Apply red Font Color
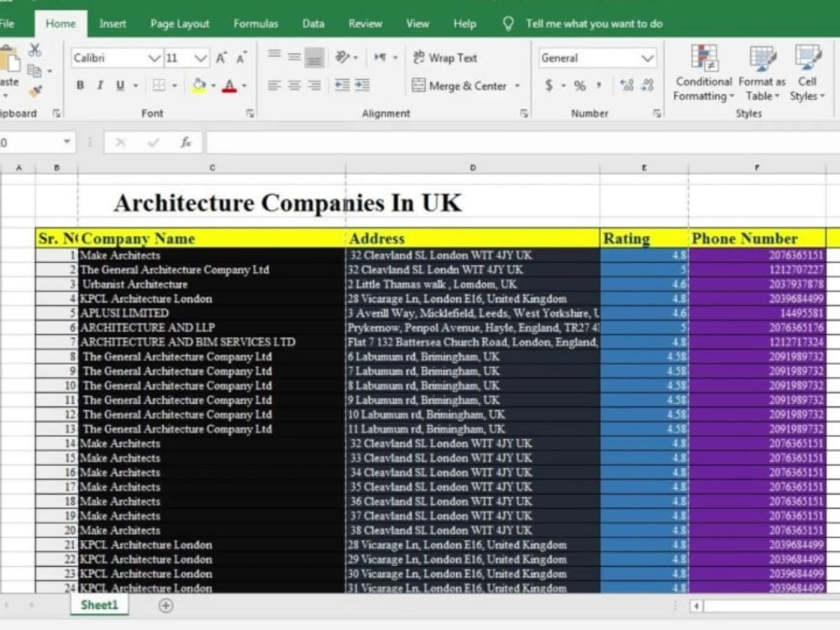The height and width of the screenshot is (630, 840). pyautogui.click(x=229, y=86)
